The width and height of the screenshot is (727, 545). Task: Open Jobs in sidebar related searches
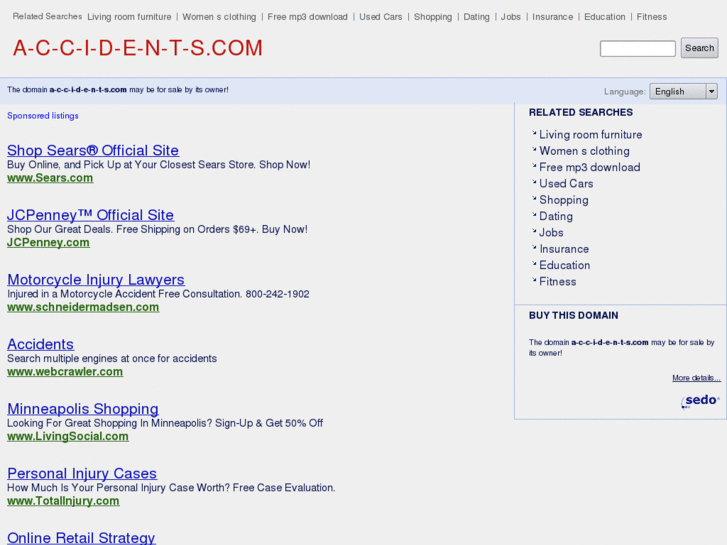(551, 232)
